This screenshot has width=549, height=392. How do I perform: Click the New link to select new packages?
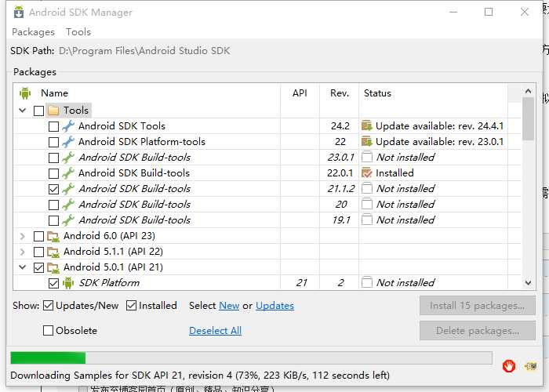[229, 306]
